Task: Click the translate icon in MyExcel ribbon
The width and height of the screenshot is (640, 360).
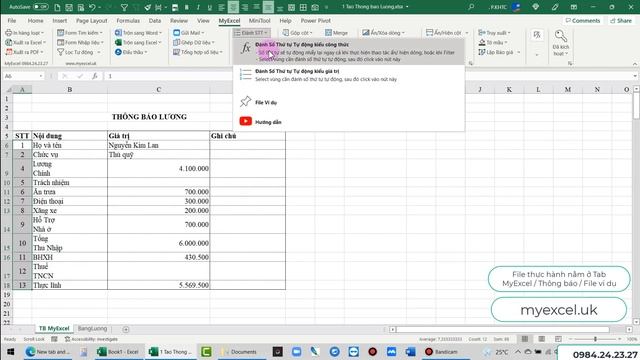Action: [537, 35]
